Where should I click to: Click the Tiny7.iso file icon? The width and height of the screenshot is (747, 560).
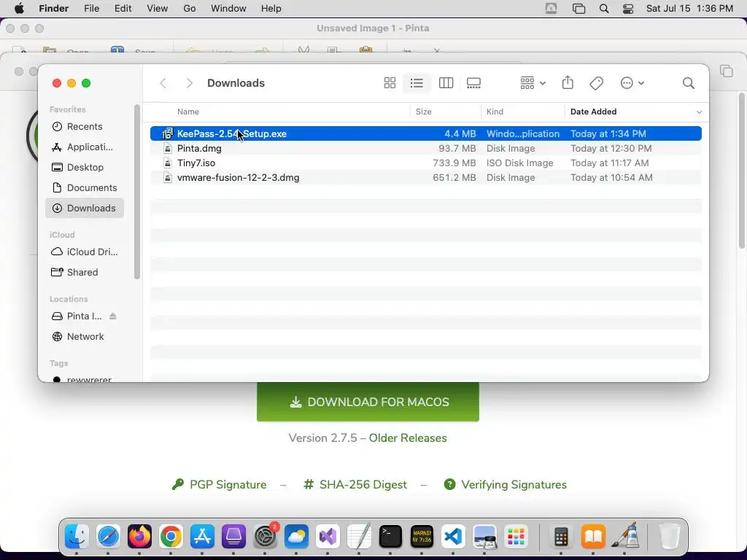[x=167, y=163]
